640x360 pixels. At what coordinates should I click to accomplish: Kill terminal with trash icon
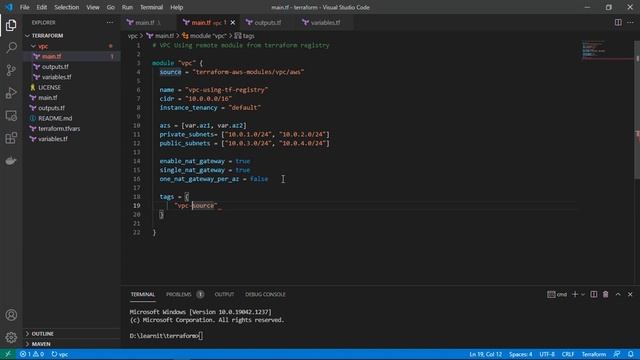coord(605,294)
